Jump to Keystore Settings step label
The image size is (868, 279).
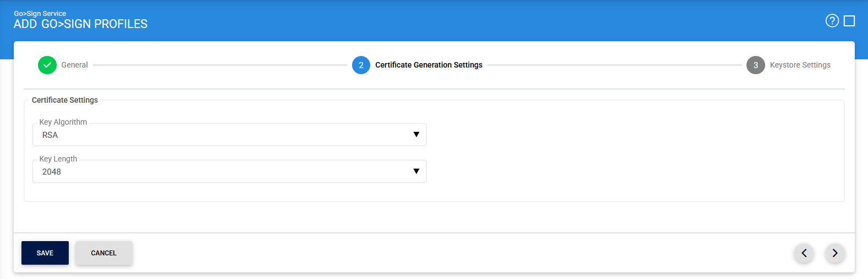coord(800,65)
